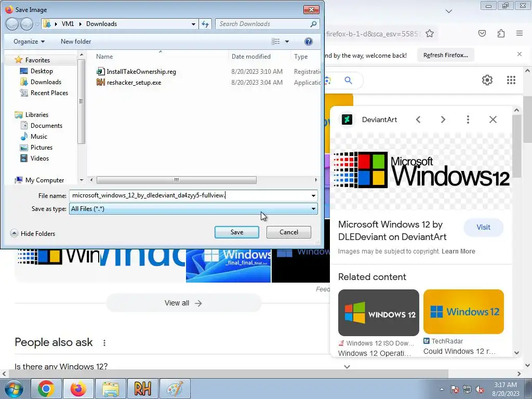Sort files by Date modified column
This screenshot has height=399, width=532.
pos(251,57)
